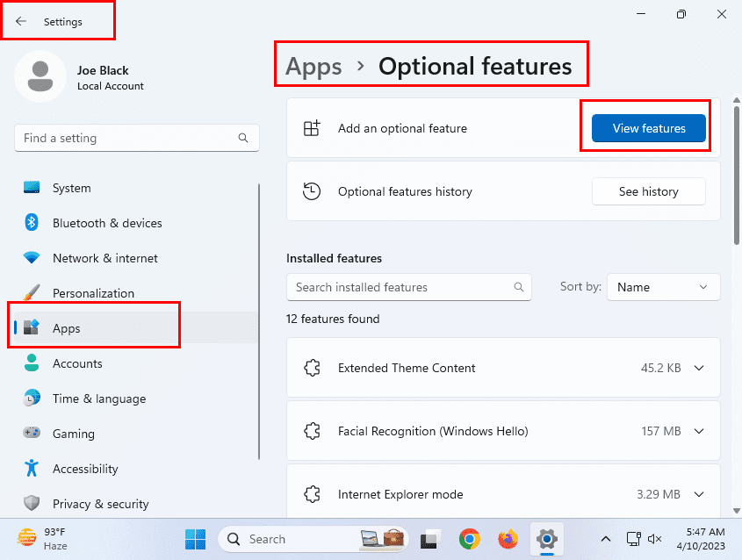Image resolution: width=742 pixels, height=560 pixels.
Task: Click the Find a setting search box
Action: [137, 138]
